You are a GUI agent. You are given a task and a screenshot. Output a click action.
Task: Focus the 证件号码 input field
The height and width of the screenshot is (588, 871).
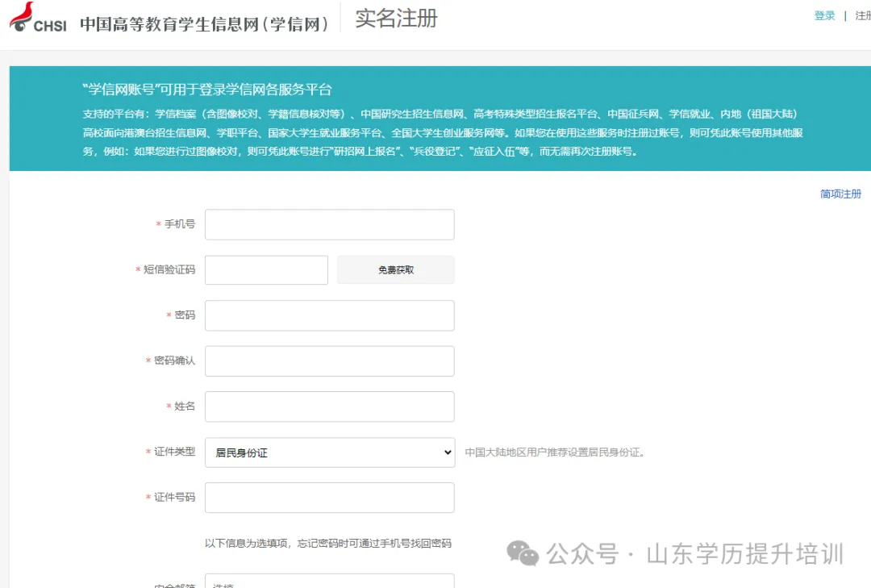click(329, 498)
